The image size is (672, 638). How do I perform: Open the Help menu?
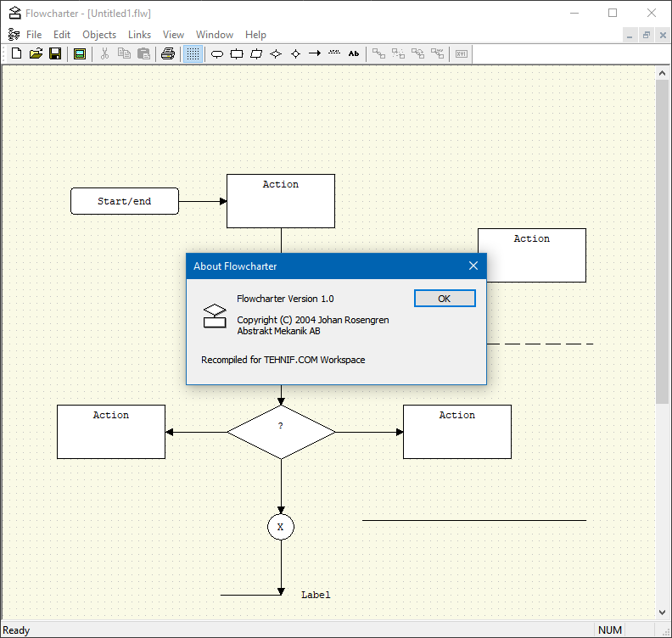(x=255, y=35)
